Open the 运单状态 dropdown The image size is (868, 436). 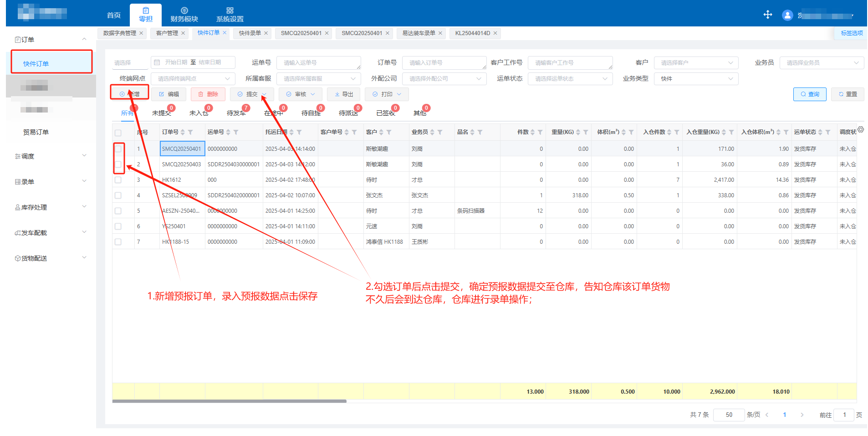point(570,79)
